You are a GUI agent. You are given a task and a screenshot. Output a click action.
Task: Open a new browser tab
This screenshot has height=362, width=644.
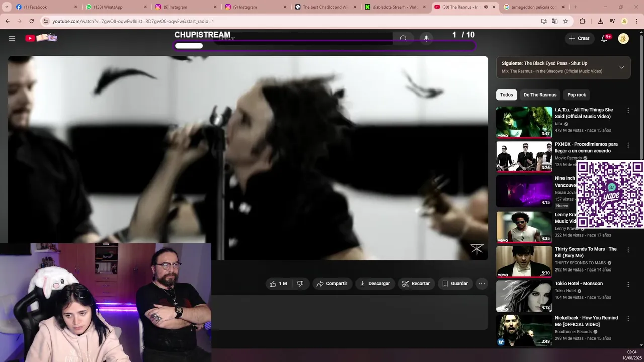click(x=575, y=7)
